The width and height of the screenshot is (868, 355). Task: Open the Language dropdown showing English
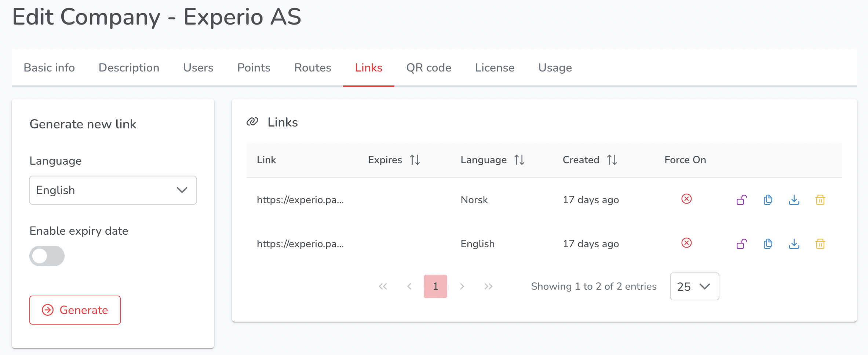coord(113,190)
